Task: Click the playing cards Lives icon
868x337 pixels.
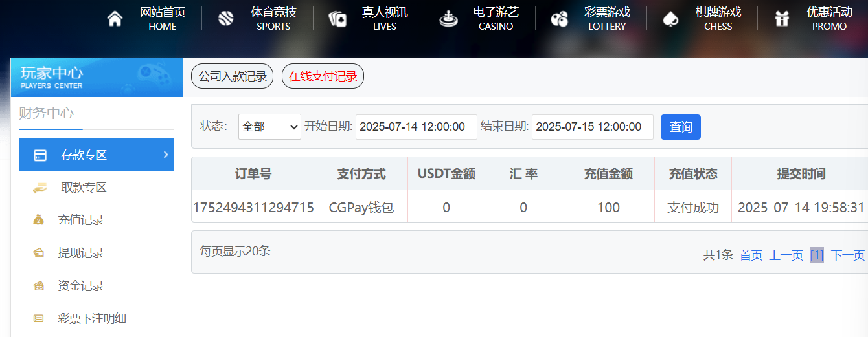Action: click(337, 19)
